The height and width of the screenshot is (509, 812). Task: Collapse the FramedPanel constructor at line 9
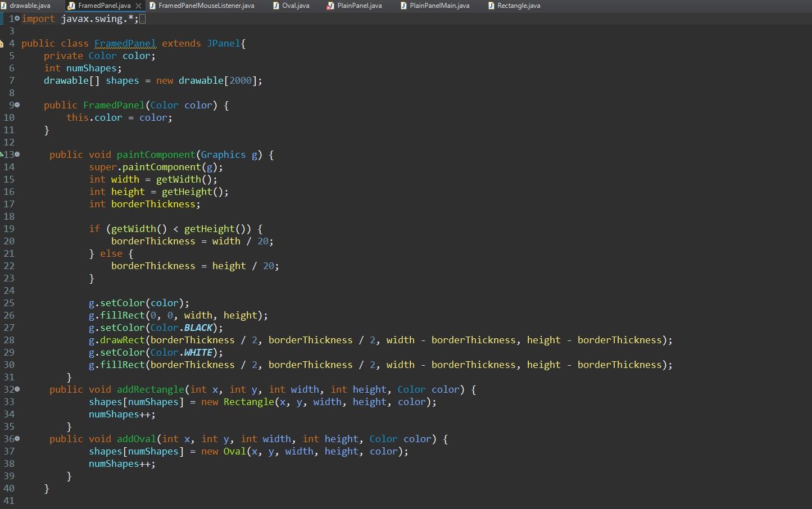[17, 105]
